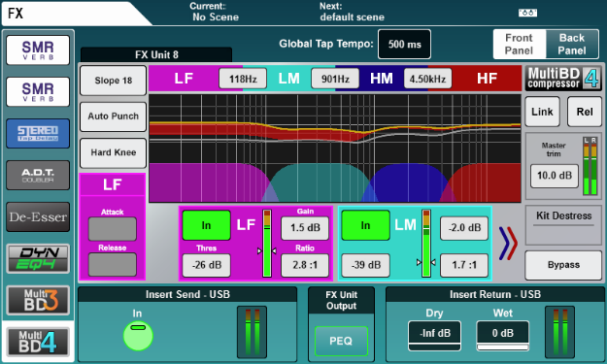Adjust the Dry -Inf dB level
This screenshot has width=607, height=364.
coord(434,336)
